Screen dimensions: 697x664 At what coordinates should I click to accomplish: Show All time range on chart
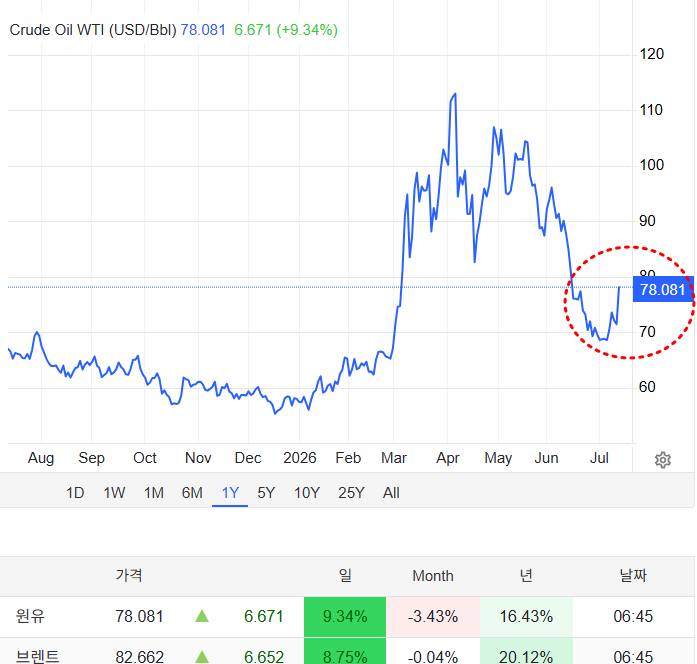click(391, 493)
